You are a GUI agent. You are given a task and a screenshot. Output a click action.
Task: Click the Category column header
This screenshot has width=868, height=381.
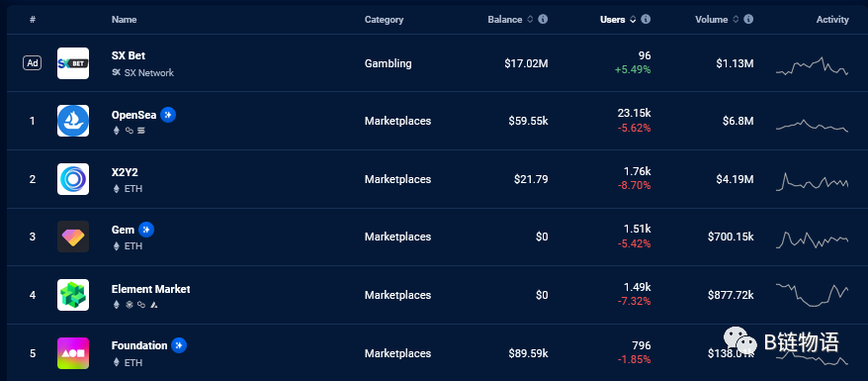(384, 20)
